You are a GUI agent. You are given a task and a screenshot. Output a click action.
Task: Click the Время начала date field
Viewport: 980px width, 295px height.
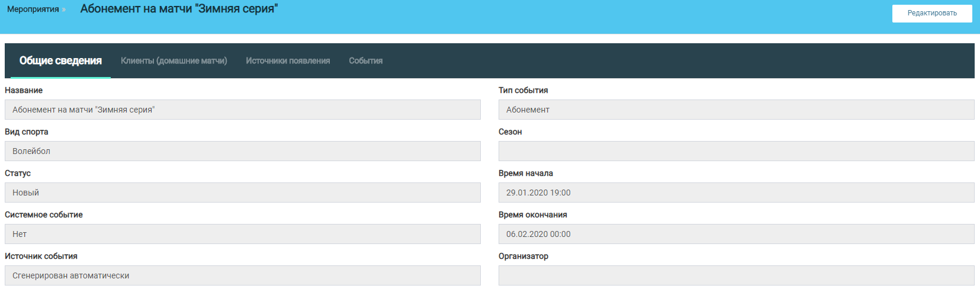[x=736, y=193]
